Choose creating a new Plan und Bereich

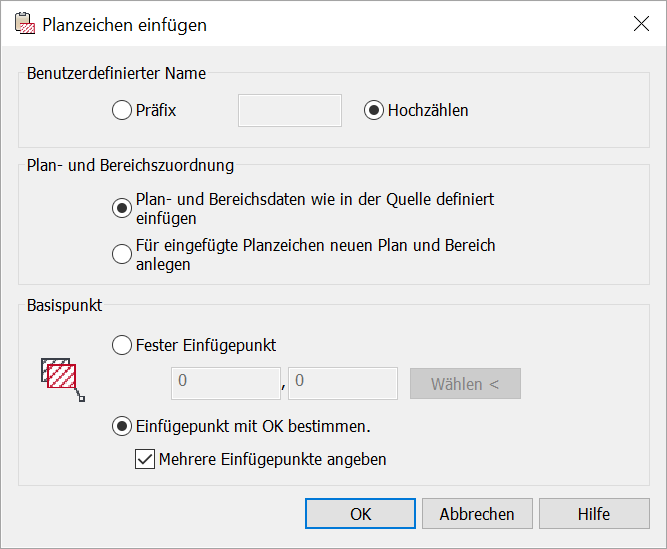(122, 254)
